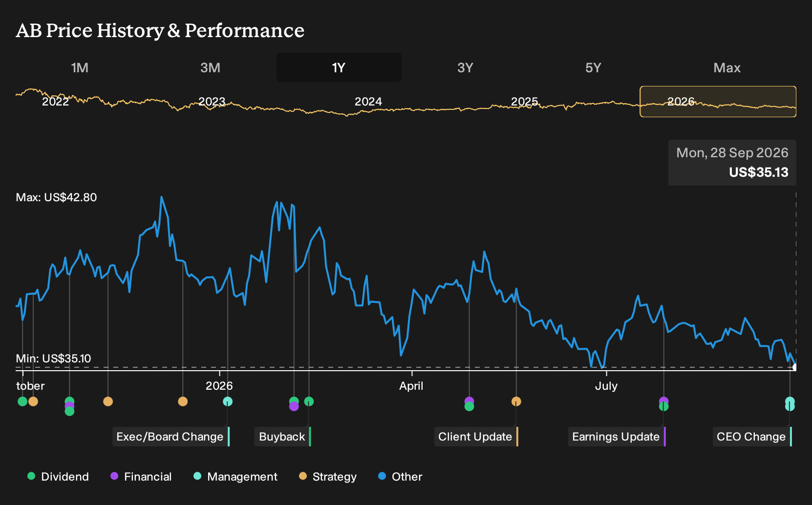Click the green Dividend marker above Buyback label

pos(309,401)
